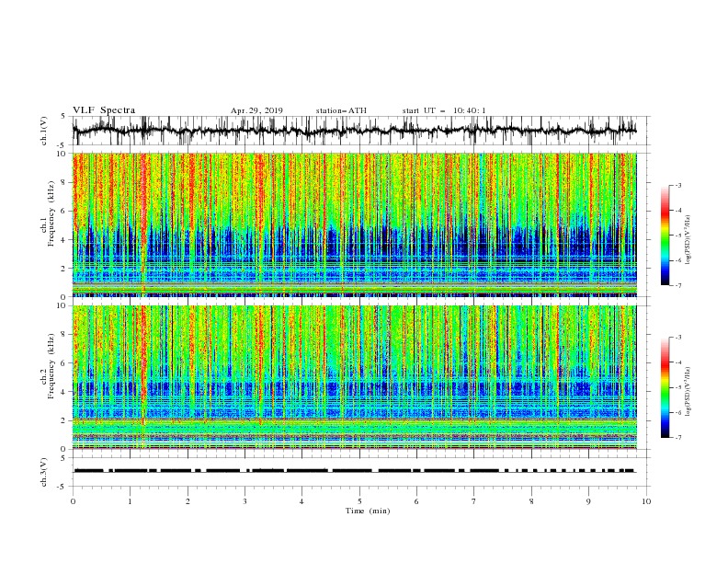Click the "-7" tick on ch.2 colorbar
Image resolution: width=728 pixels, height=563 pixels.
pyautogui.click(x=678, y=437)
